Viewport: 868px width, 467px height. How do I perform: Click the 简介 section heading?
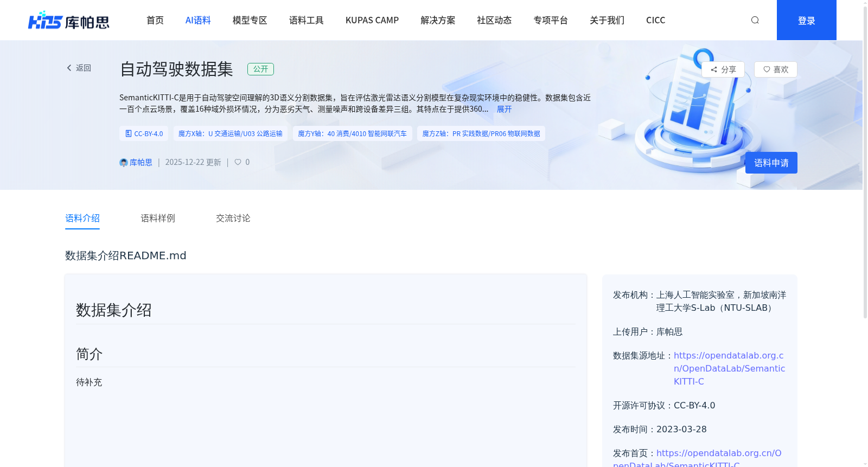click(90, 354)
